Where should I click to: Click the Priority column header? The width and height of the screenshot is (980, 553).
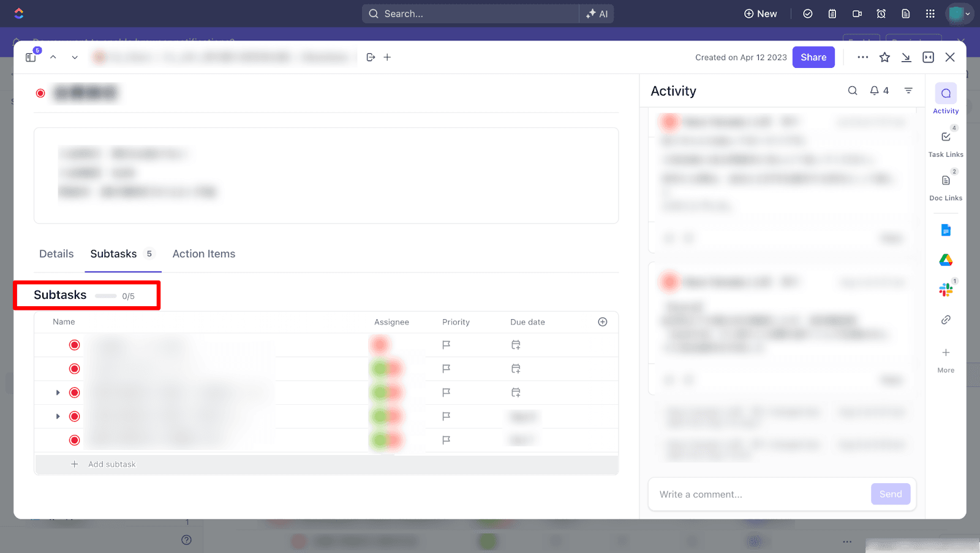click(x=456, y=322)
